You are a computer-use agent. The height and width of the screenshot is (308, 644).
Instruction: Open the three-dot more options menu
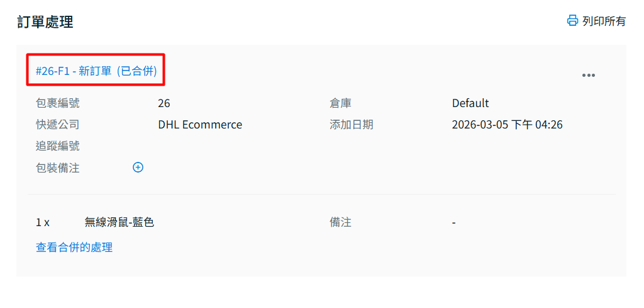pos(588,76)
